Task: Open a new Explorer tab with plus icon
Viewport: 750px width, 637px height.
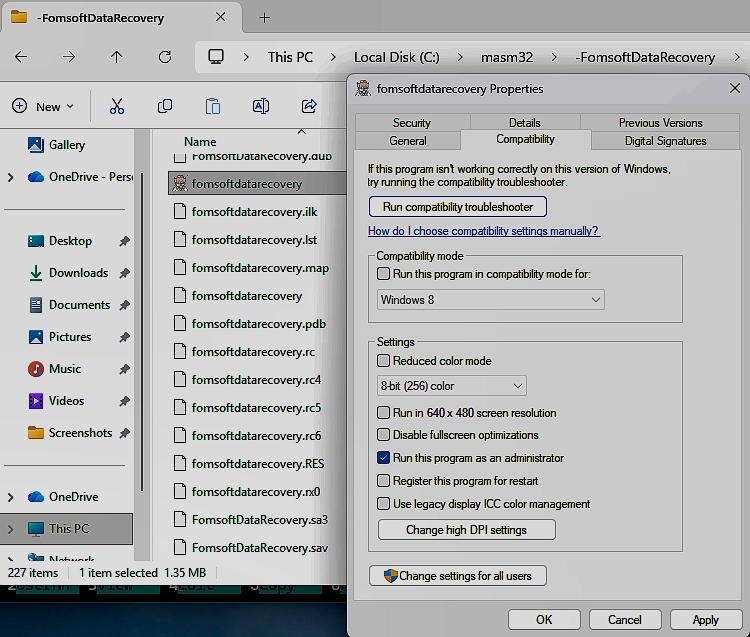Action: (265, 18)
